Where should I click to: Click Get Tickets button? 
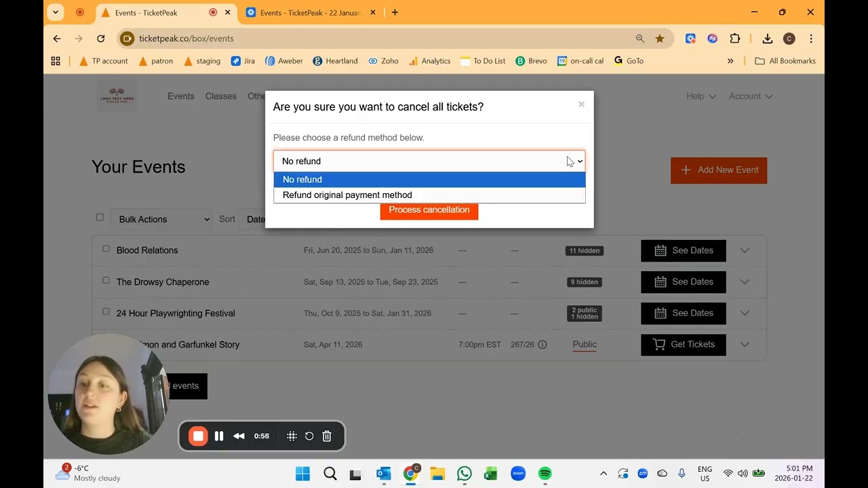(x=684, y=344)
